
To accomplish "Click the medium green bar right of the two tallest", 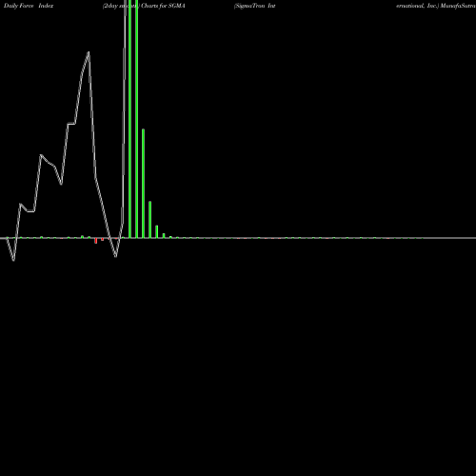I will (144, 184).
